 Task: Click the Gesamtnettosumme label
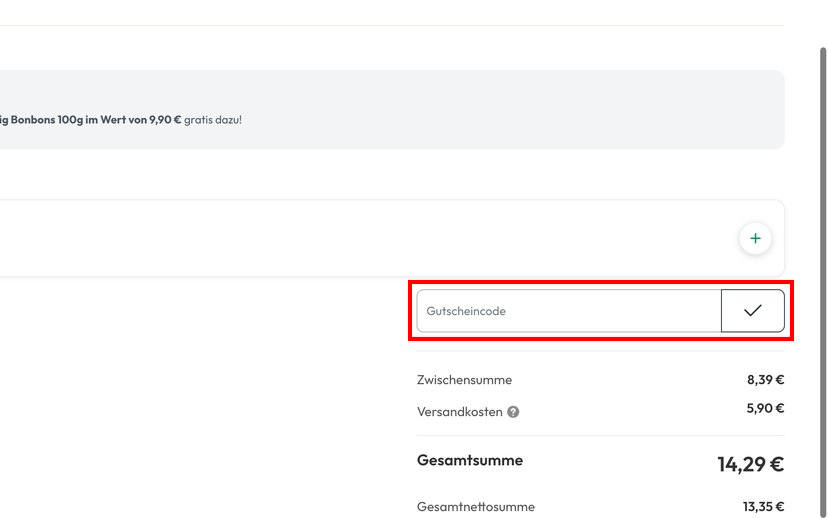point(475,506)
